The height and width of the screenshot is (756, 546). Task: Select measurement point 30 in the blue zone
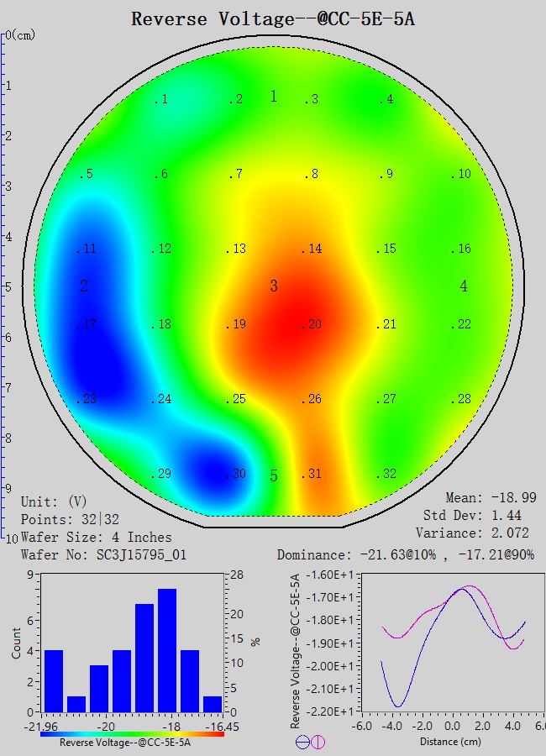point(237,475)
